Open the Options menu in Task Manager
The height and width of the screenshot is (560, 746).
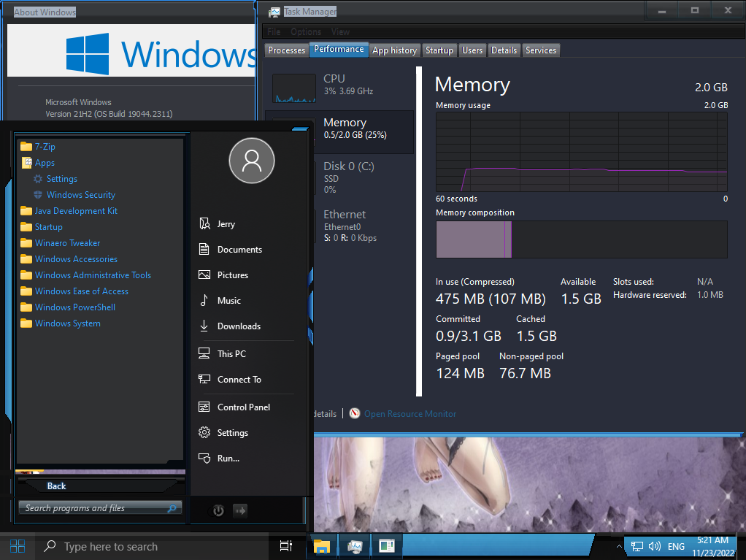point(306,32)
